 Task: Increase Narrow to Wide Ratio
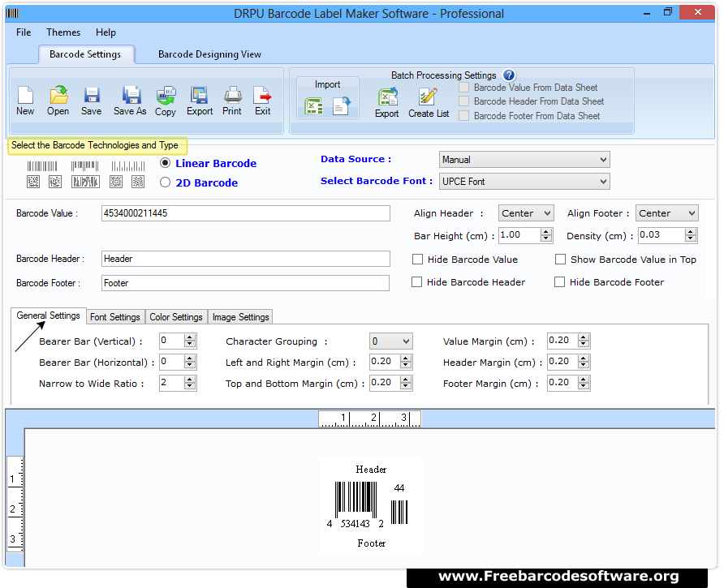click(x=190, y=380)
